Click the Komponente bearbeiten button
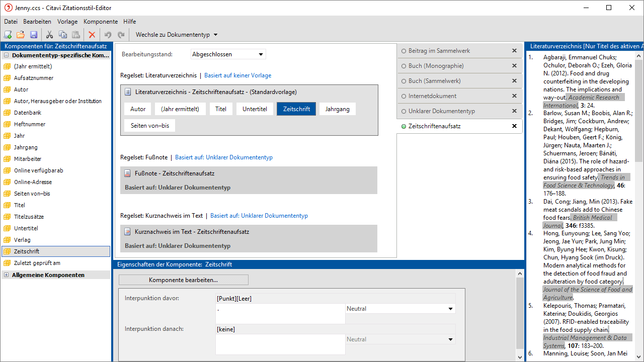Viewport: 644px width, 362px height. pyautogui.click(x=183, y=280)
